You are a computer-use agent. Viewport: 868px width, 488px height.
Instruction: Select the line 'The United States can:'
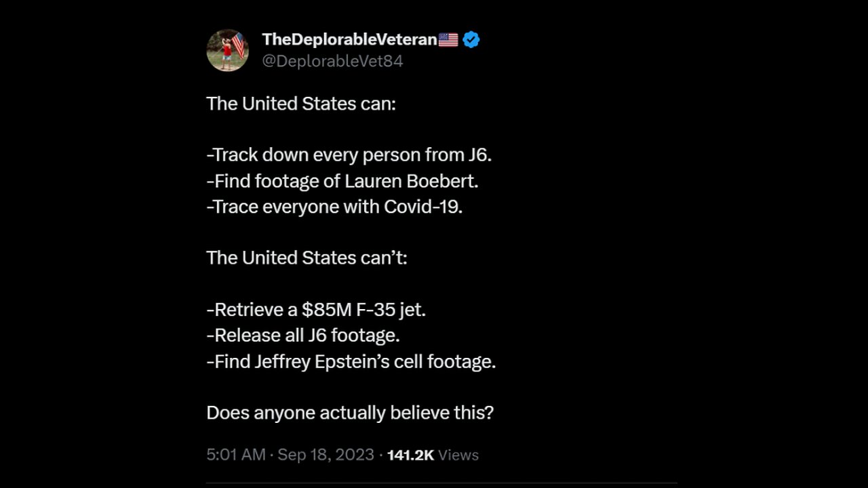coord(301,104)
